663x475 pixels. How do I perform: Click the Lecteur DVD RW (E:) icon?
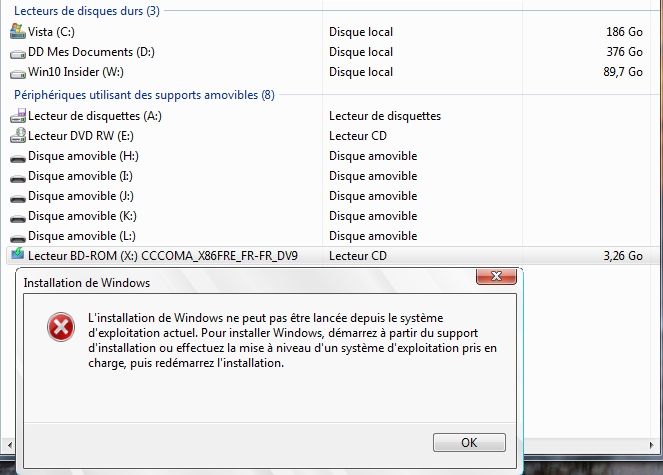coord(18,136)
